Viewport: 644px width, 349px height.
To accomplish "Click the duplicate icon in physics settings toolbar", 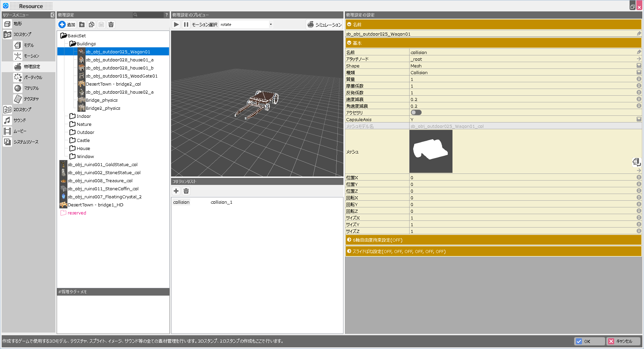I will click(x=92, y=24).
